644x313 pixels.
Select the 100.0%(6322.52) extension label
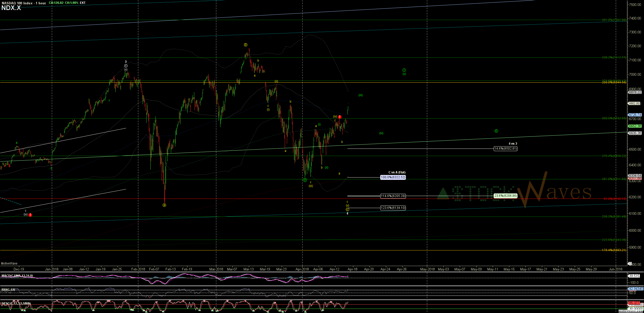click(x=393, y=177)
